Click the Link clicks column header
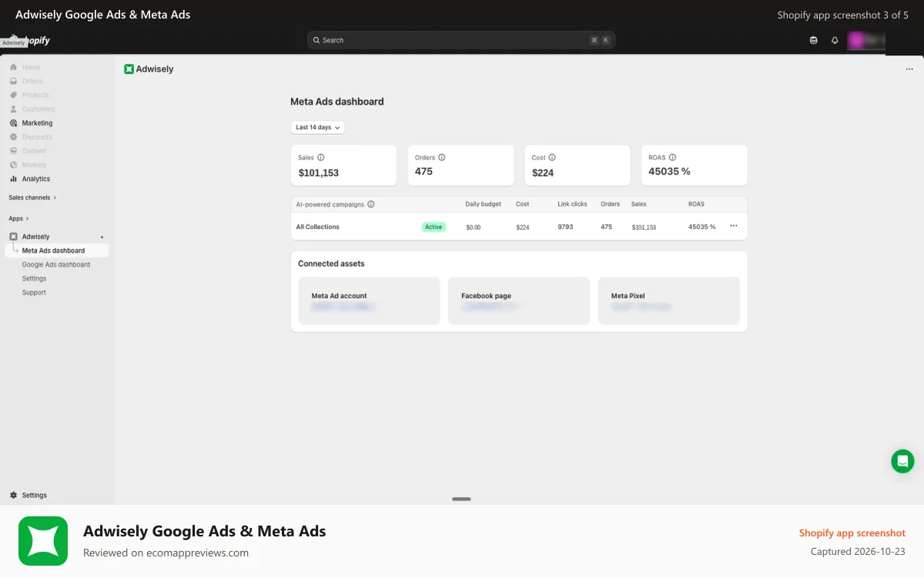This screenshot has height=578, width=924. point(572,204)
